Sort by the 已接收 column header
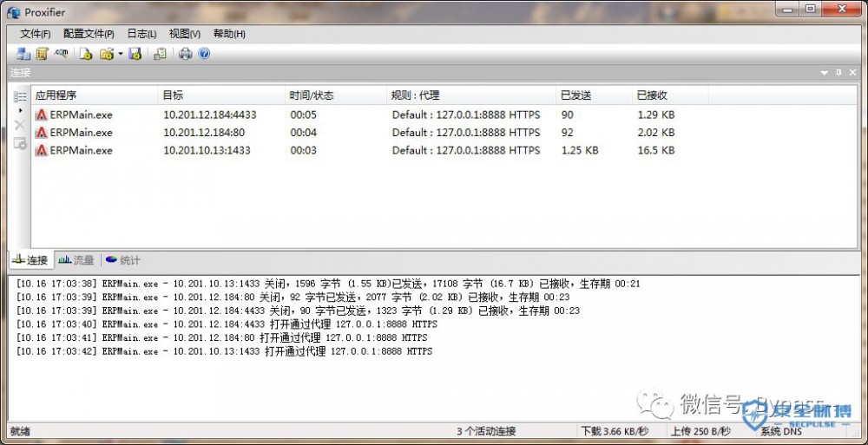The width and height of the screenshot is (868, 445). click(x=670, y=95)
